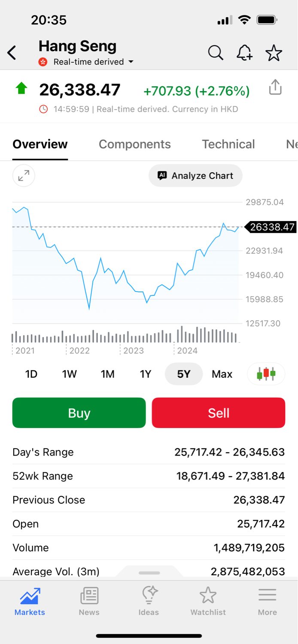Add price alert with bell icon
The width and height of the screenshot is (298, 644).
click(x=244, y=53)
